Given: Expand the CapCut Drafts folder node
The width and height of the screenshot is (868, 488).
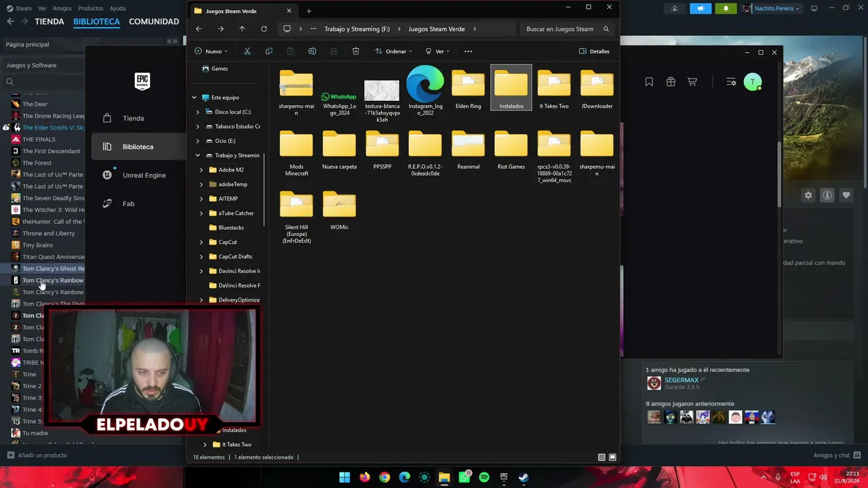Looking at the screenshot, I should pyautogui.click(x=201, y=257).
